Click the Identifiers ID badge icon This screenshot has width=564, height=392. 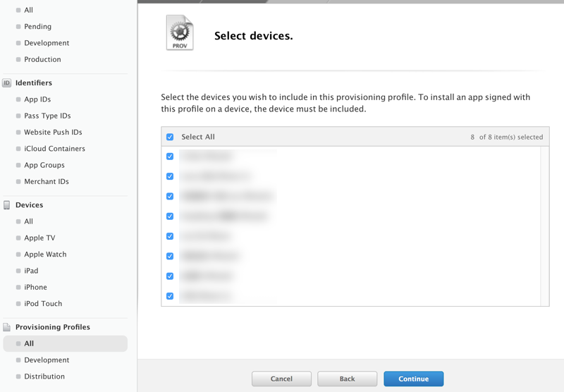7,83
